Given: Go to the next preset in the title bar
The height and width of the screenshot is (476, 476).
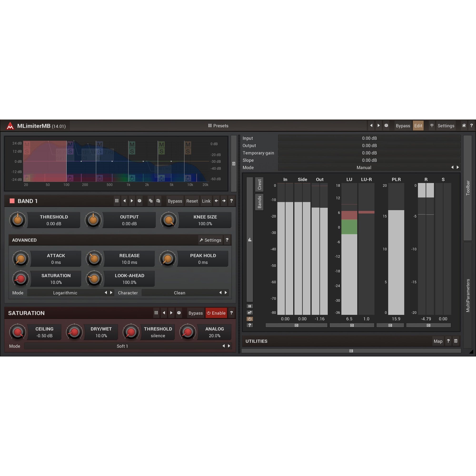Looking at the screenshot, I should click(x=379, y=126).
